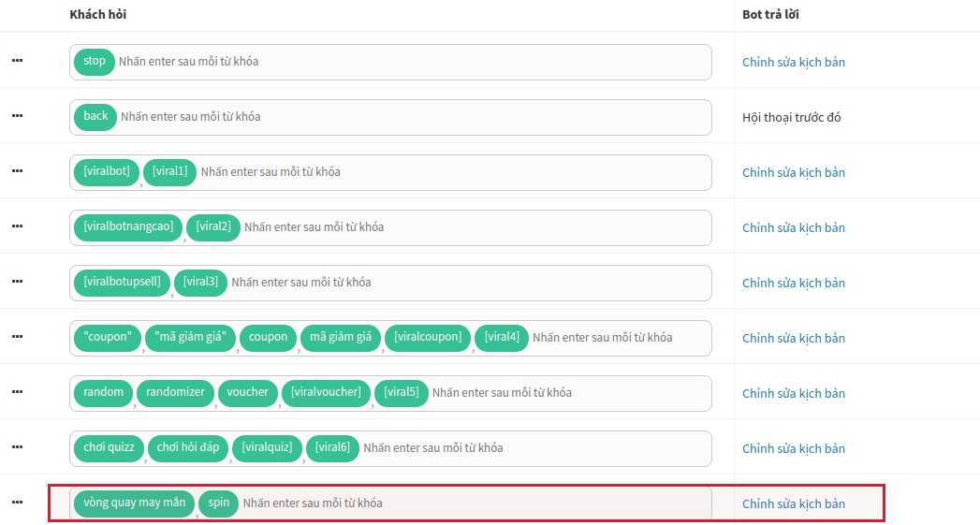This screenshot has width=980, height=525.
Task: Edit the script for the chơi hỏi đáp row
Action: (793, 449)
